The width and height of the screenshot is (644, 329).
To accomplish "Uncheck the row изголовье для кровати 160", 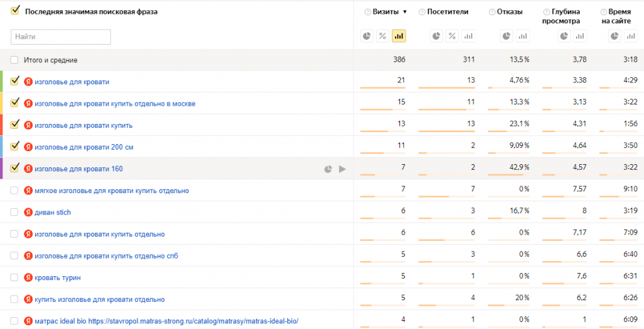I will 15,168.
